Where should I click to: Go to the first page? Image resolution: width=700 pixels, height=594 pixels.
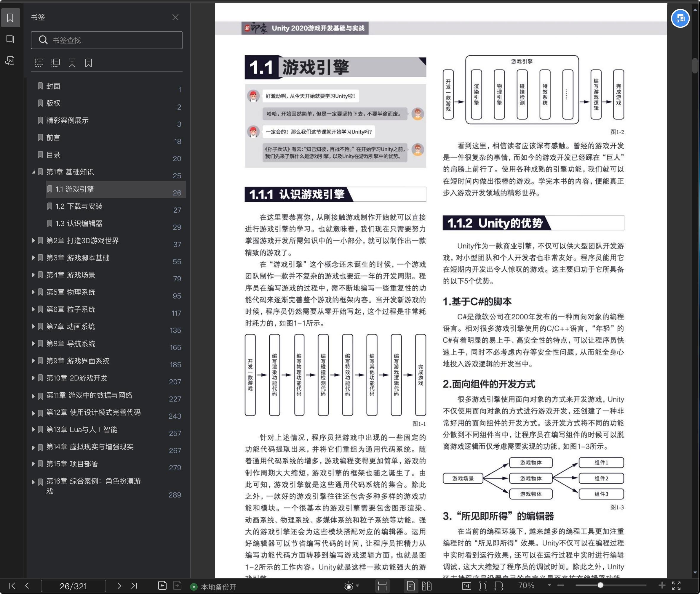coord(12,586)
